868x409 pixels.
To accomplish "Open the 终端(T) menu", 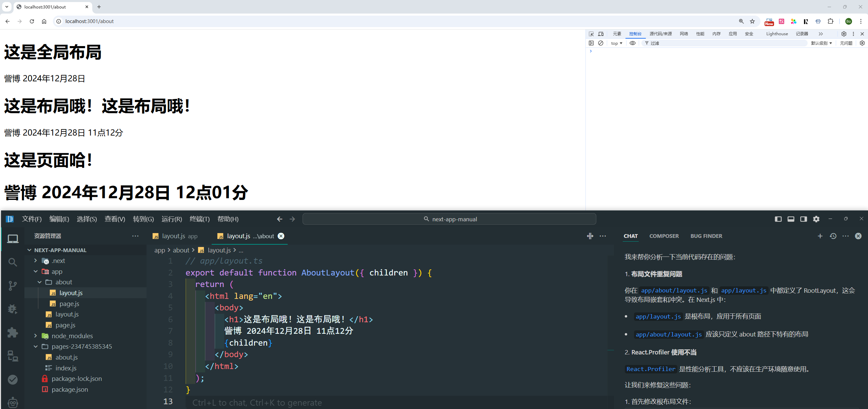I will (x=199, y=219).
